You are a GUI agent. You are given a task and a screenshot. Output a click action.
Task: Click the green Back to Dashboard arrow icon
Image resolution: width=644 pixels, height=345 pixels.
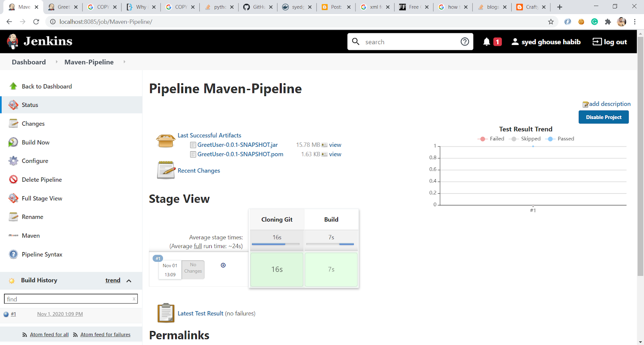click(13, 86)
